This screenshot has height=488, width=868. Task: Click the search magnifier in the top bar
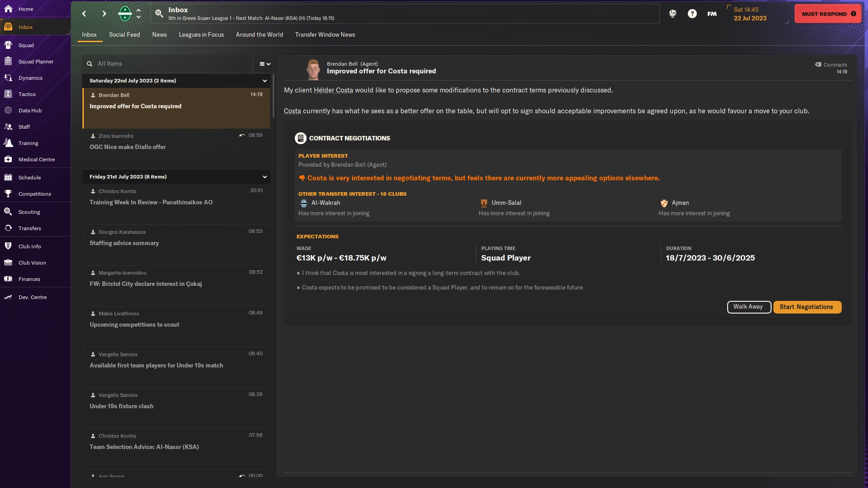pyautogui.click(x=159, y=14)
